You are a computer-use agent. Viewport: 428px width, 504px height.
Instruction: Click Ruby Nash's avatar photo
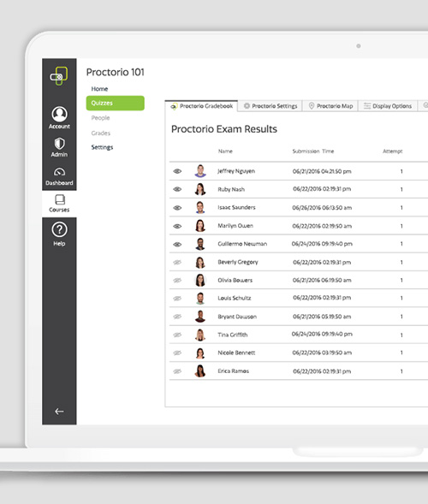click(200, 189)
